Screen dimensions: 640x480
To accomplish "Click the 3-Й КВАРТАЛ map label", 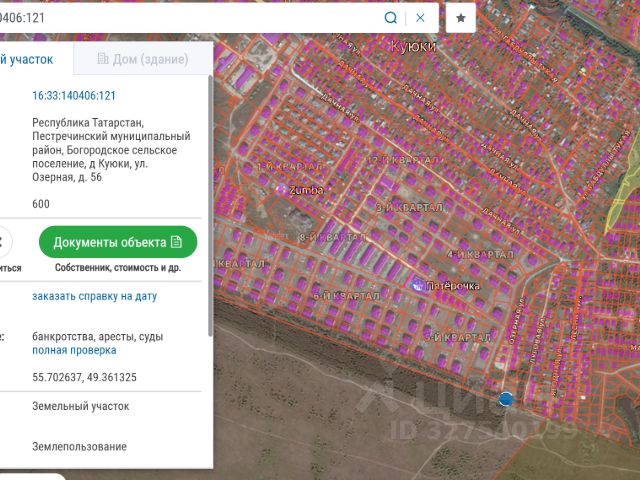I will point(409,207).
